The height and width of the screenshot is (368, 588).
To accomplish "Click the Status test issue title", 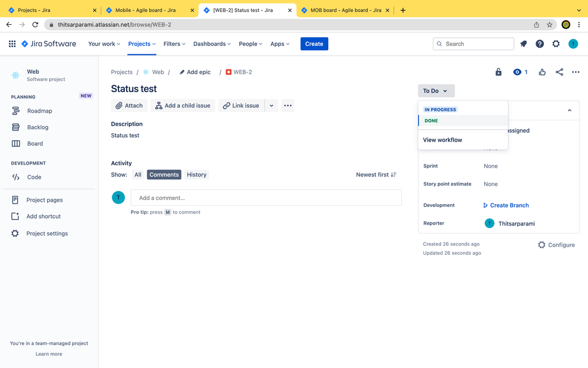I will pos(134,88).
